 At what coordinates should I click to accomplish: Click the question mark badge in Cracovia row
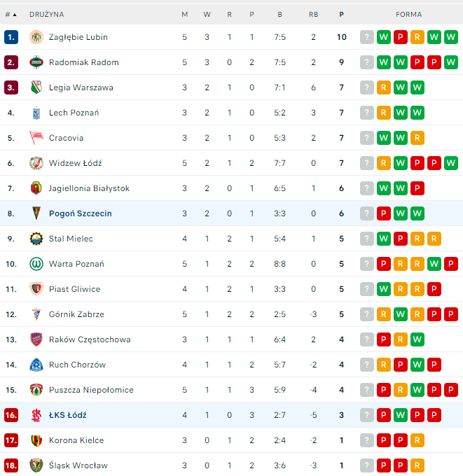click(367, 138)
